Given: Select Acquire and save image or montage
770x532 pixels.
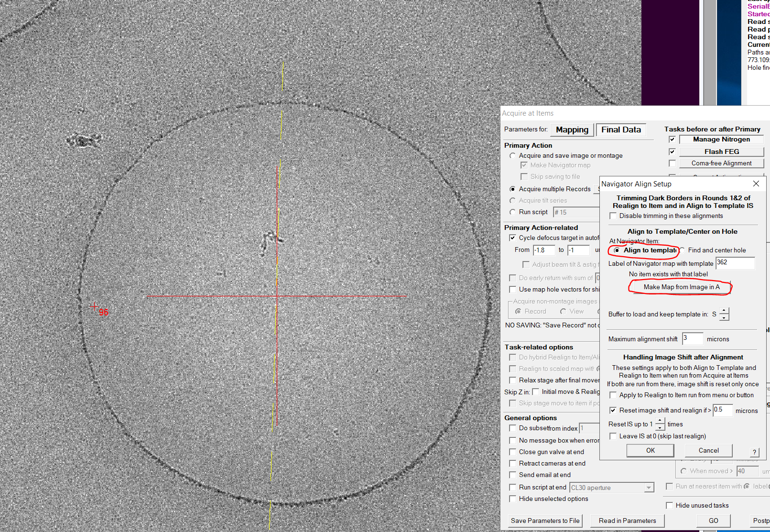Looking at the screenshot, I should 513,156.
